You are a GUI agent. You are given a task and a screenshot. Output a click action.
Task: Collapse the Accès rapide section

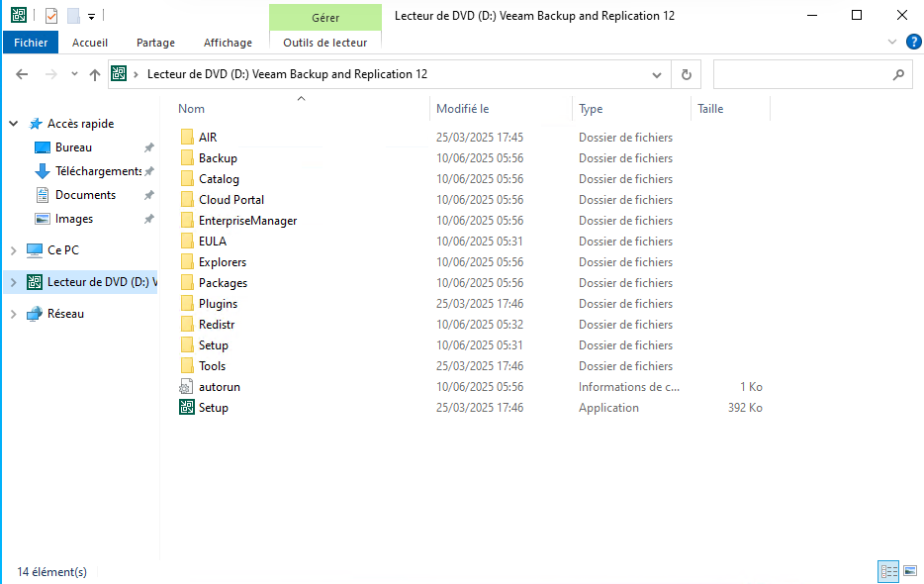point(12,123)
